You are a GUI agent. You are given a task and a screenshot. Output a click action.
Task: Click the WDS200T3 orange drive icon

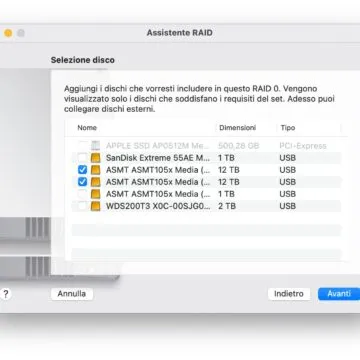click(96, 206)
